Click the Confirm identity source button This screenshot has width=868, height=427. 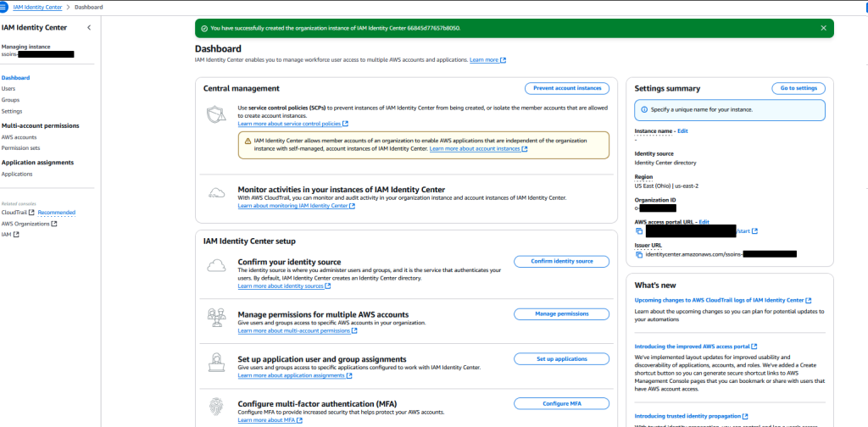(561, 262)
